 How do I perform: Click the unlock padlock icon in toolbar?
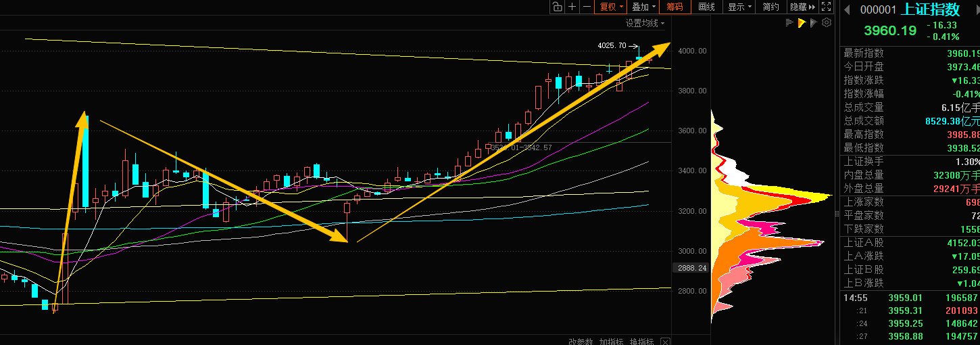(x=556, y=7)
